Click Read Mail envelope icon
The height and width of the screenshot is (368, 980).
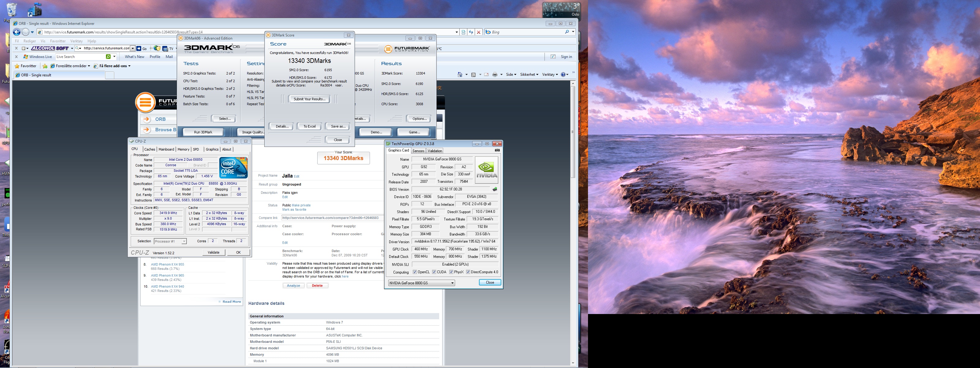pyautogui.click(x=486, y=75)
